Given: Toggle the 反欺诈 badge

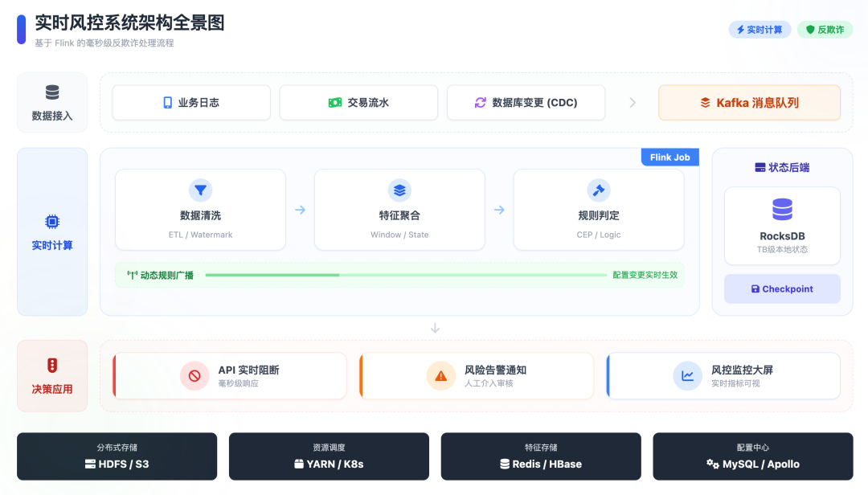Looking at the screenshot, I should point(825,29).
